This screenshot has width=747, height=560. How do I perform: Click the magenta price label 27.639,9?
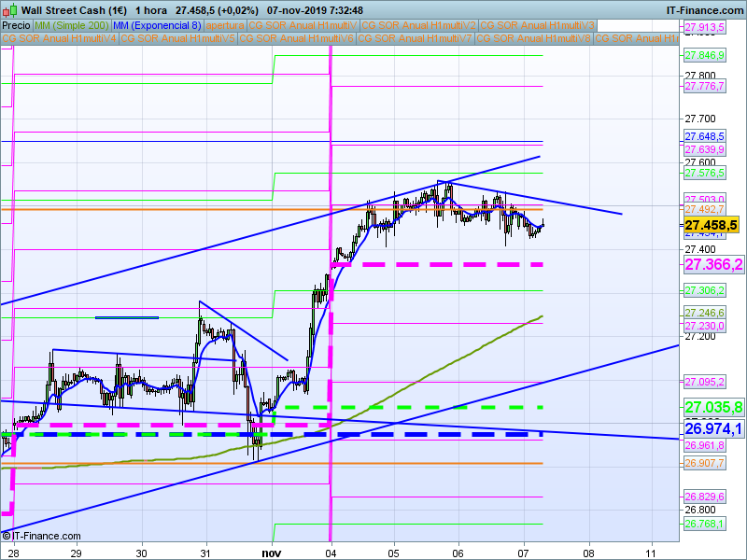coord(704,149)
